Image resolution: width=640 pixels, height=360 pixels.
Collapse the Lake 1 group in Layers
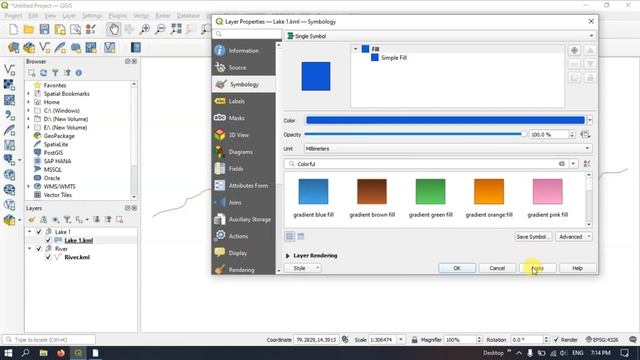click(x=29, y=231)
